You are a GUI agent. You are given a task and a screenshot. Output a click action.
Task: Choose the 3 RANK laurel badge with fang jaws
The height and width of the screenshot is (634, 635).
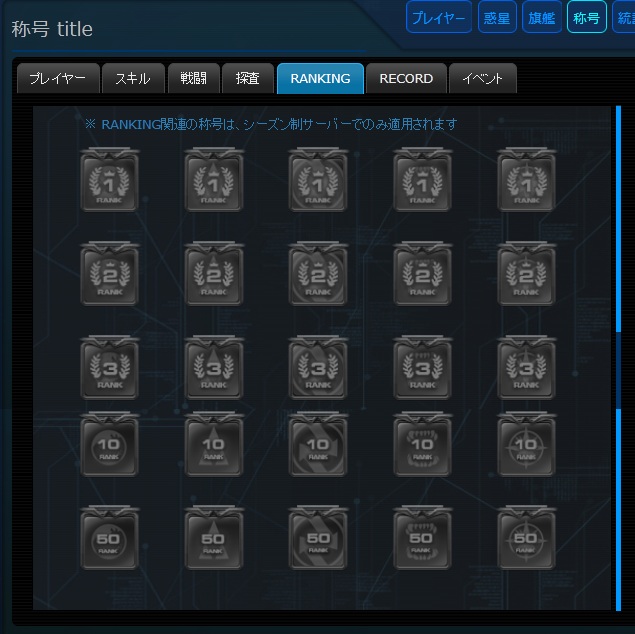click(x=422, y=368)
